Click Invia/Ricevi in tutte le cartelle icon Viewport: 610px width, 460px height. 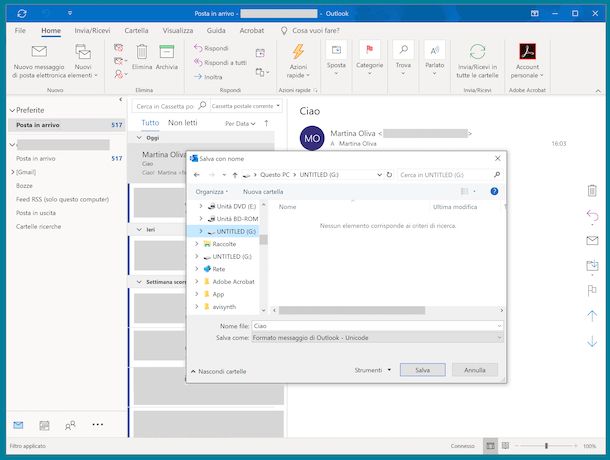tap(477, 52)
